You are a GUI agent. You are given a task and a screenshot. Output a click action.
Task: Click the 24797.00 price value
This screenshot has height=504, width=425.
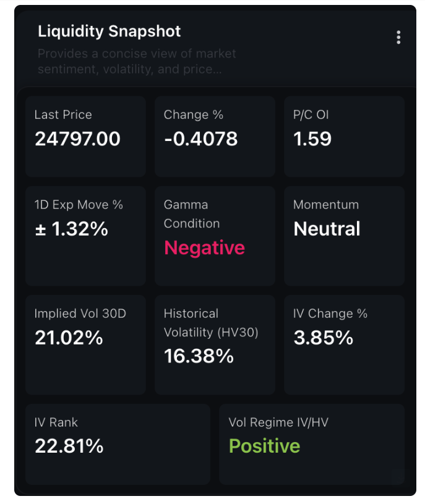[x=77, y=139]
